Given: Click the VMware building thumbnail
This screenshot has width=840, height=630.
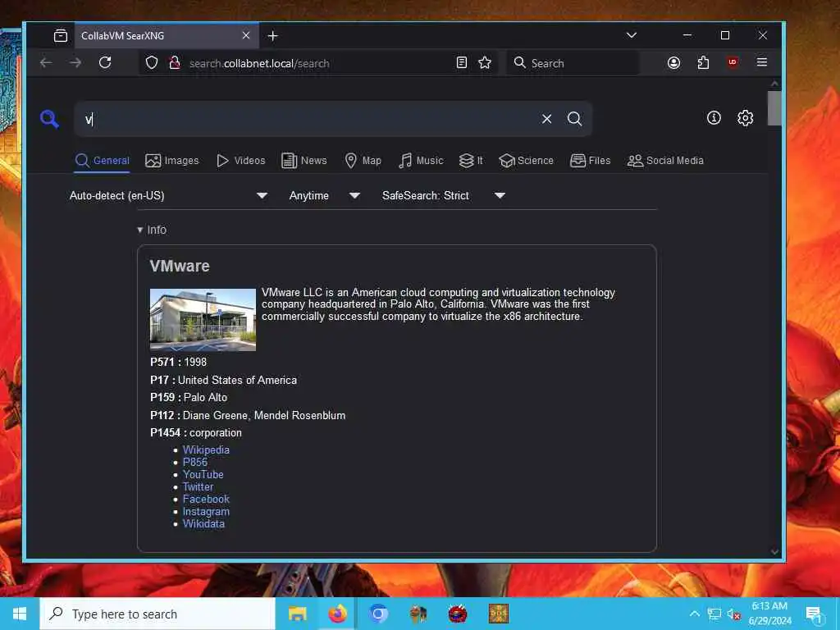Looking at the screenshot, I should click(203, 320).
